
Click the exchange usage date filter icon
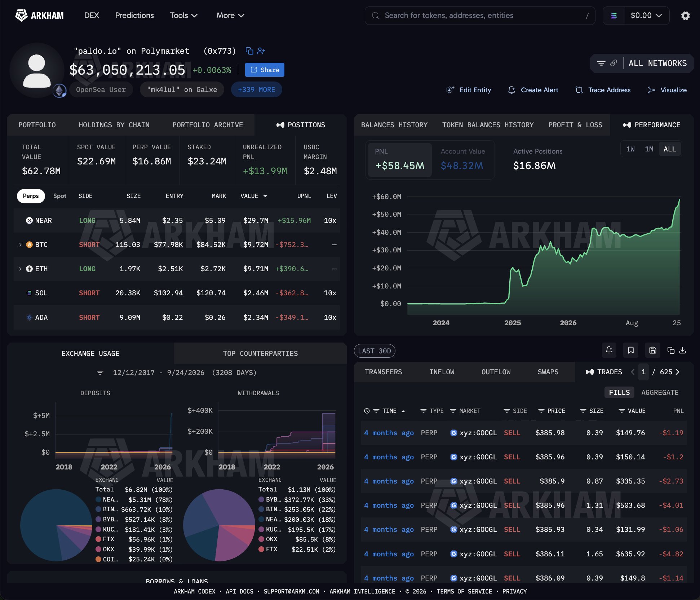point(100,372)
